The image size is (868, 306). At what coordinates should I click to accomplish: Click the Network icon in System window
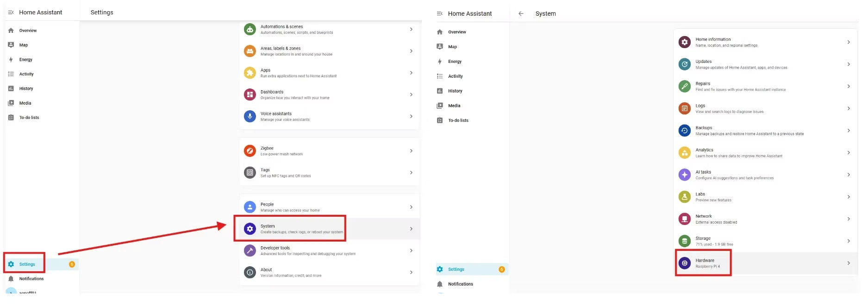[x=684, y=219]
